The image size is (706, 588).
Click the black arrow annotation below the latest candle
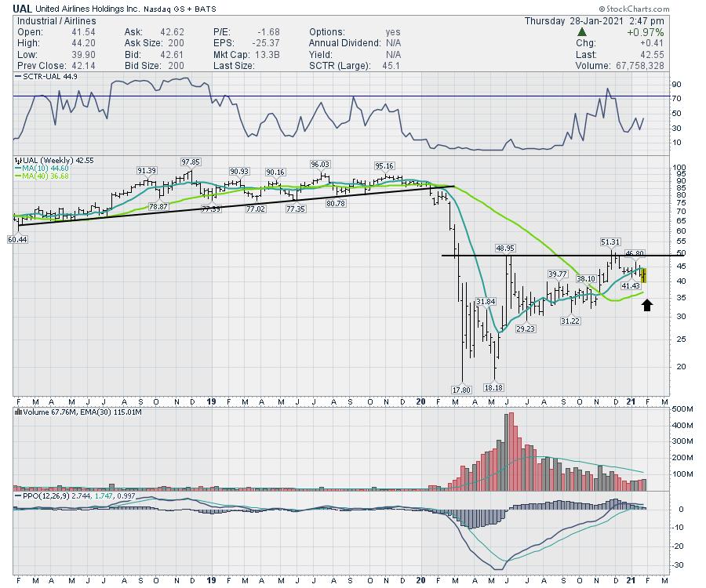click(x=647, y=305)
